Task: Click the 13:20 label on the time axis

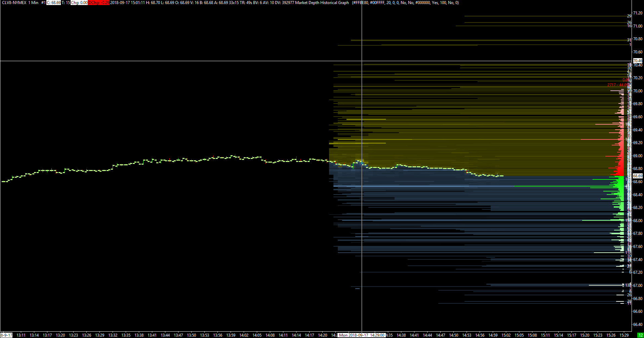Action: click(60, 335)
